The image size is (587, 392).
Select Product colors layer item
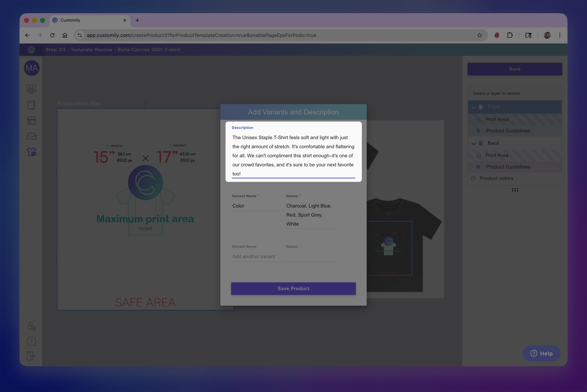[x=496, y=179]
